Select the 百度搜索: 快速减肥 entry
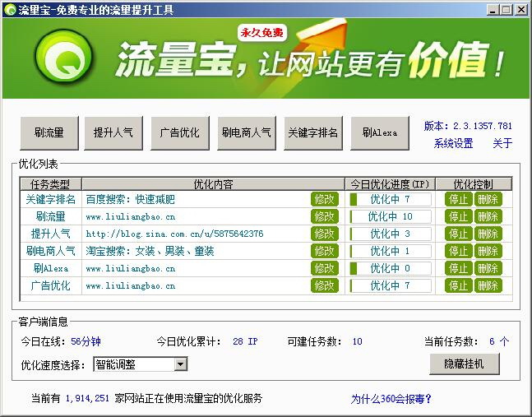The height and width of the screenshot is (417, 532). tap(131, 199)
